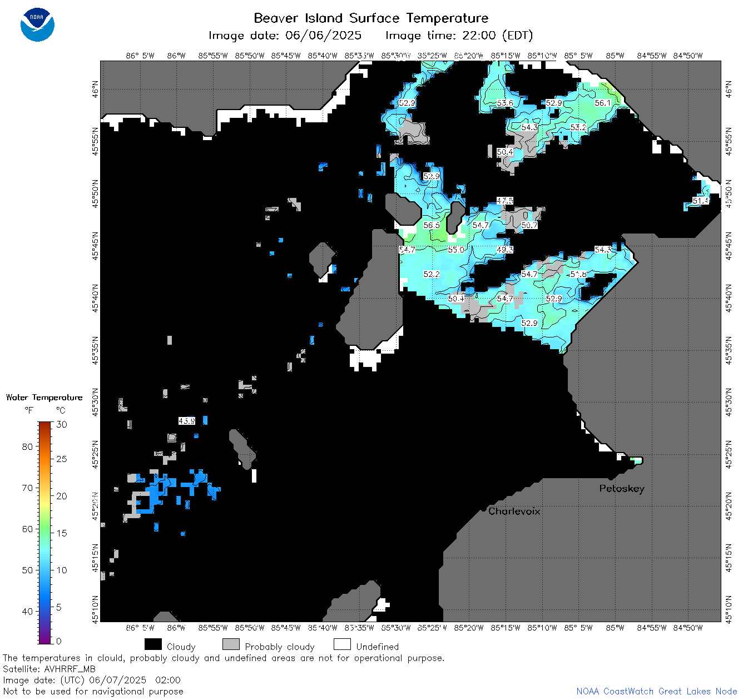Click the 53.6 temperature reading
Viewport: 743px width, 700px height.
[505, 103]
